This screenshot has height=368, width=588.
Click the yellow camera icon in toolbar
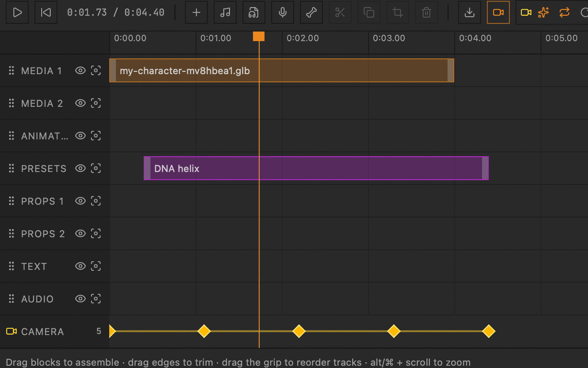click(x=526, y=12)
